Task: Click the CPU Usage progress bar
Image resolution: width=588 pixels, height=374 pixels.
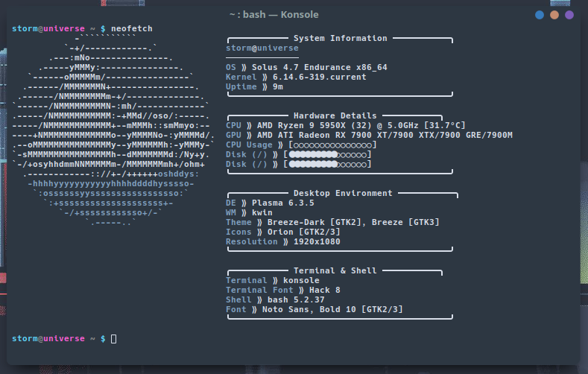Action: click(x=331, y=145)
